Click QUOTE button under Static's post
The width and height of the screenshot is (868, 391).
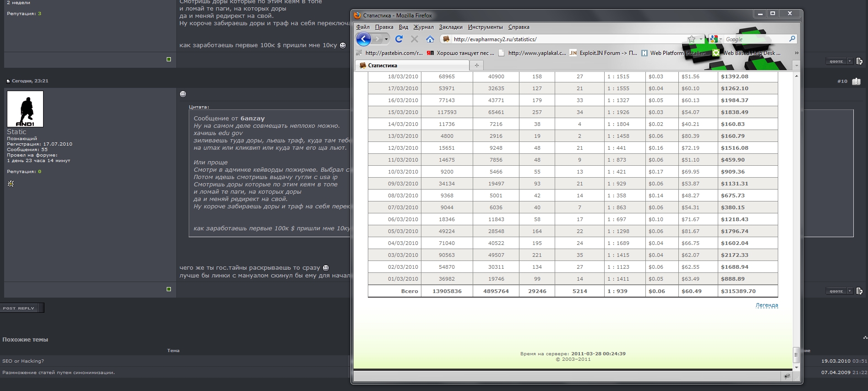(836, 291)
